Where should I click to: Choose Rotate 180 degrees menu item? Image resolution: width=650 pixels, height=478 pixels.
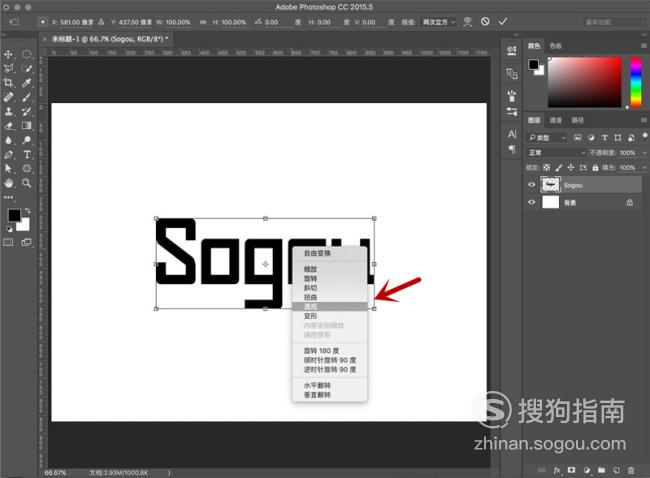(330, 351)
